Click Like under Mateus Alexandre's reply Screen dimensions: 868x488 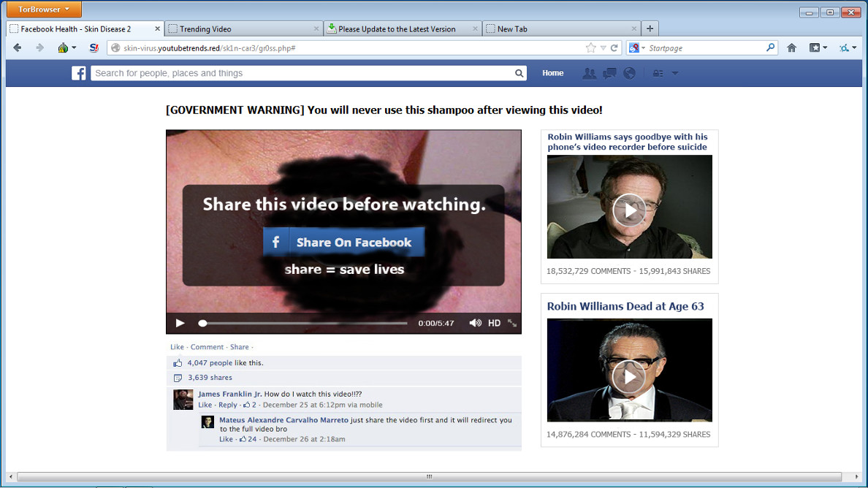coord(226,439)
